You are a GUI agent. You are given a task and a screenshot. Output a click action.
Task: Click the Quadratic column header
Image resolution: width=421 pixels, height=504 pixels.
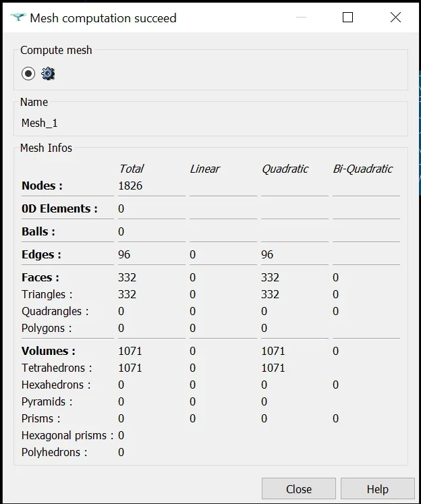[285, 169]
